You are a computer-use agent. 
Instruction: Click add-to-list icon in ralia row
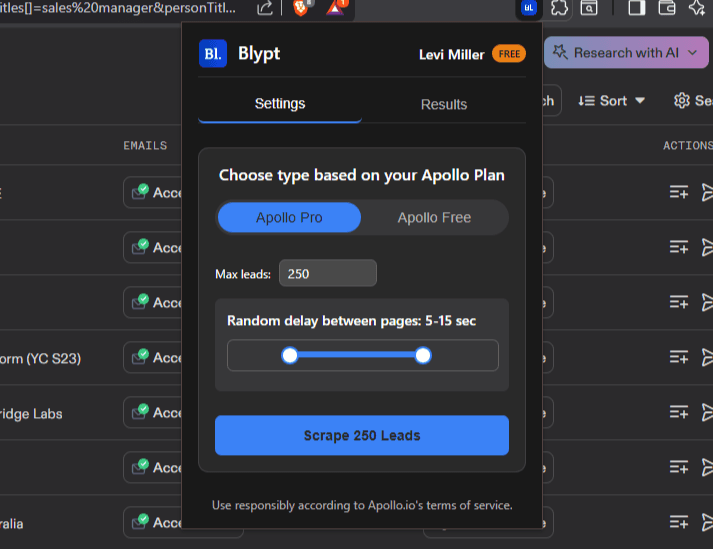click(678, 522)
